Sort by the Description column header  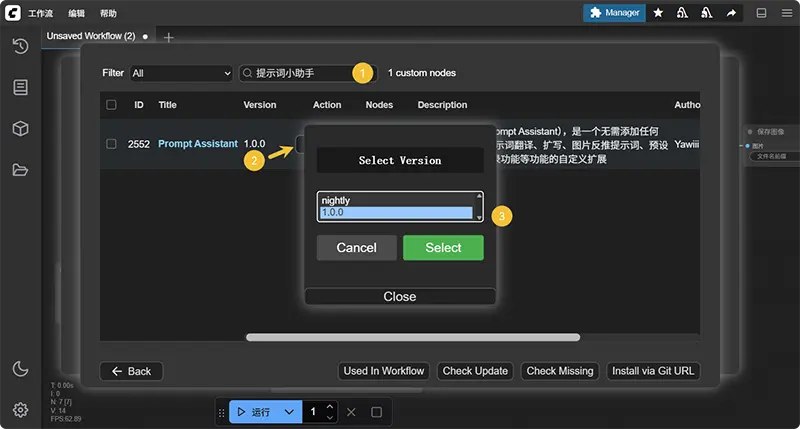coord(442,105)
